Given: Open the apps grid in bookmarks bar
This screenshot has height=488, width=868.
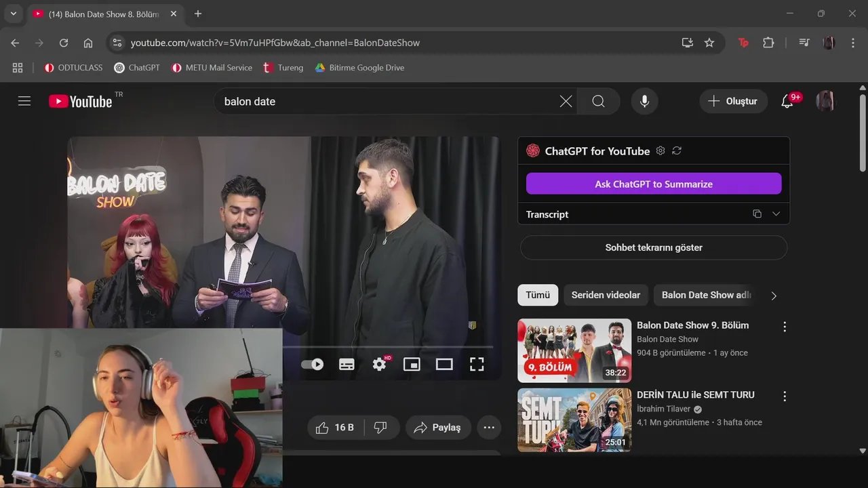Looking at the screenshot, I should [18, 68].
